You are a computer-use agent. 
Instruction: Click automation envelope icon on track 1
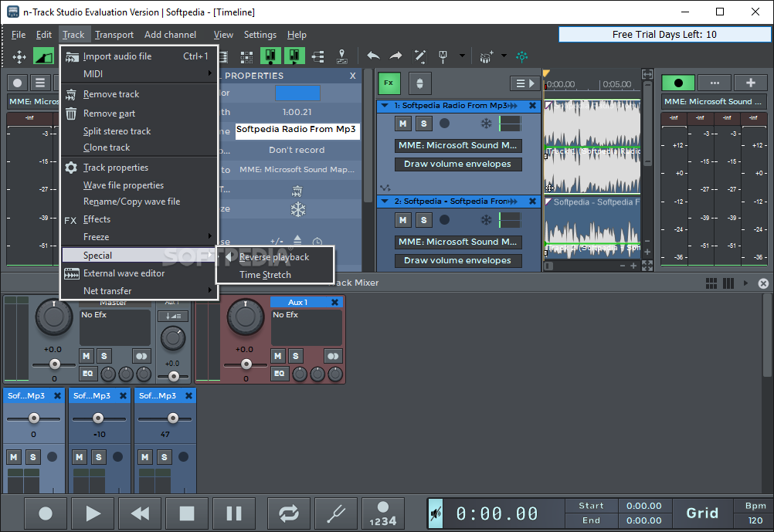385,188
